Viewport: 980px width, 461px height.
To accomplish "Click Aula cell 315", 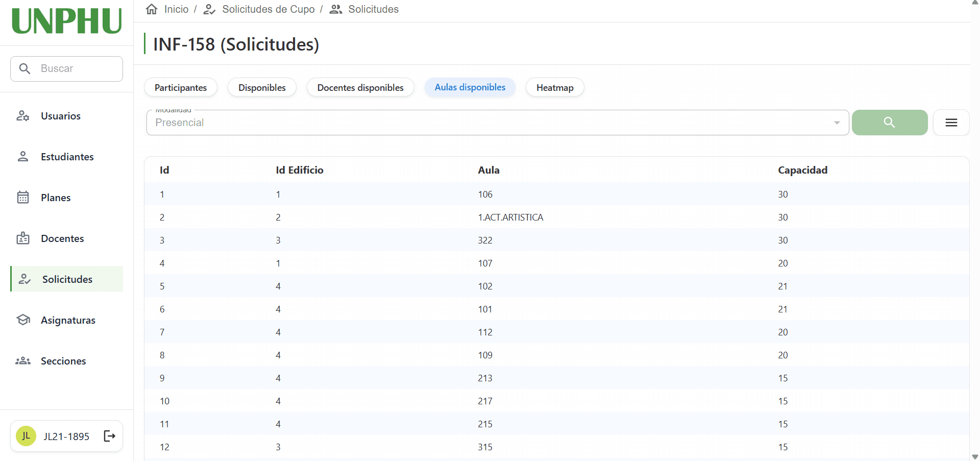I will (x=485, y=447).
